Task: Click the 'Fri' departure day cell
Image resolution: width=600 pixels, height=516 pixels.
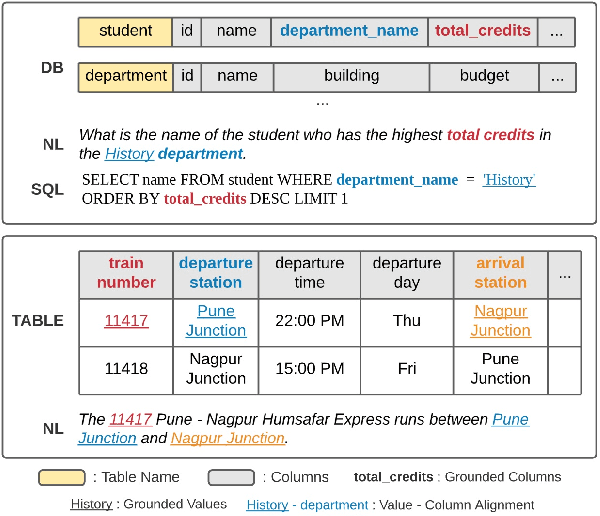Action: (407, 369)
